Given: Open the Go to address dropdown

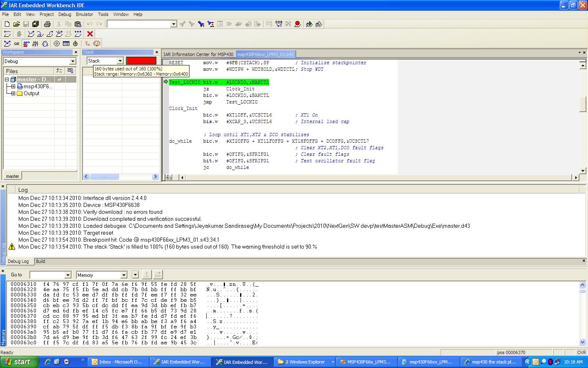Looking at the screenshot, I should (x=68, y=275).
